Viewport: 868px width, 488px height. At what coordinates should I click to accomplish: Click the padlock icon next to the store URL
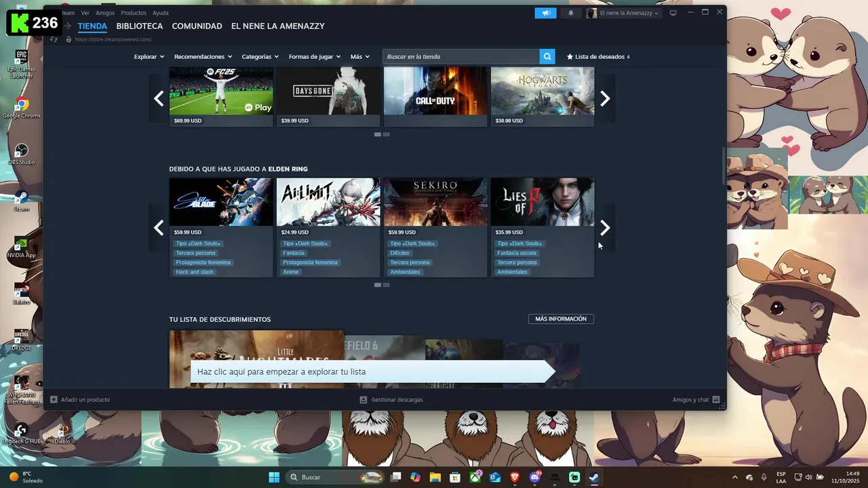click(68, 39)
